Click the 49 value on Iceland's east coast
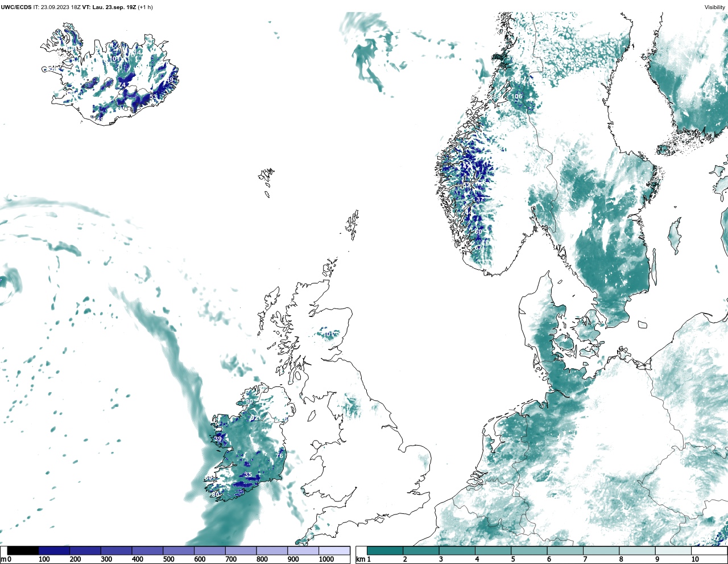This screenshot has width=728, height=564. pos(169,80)
